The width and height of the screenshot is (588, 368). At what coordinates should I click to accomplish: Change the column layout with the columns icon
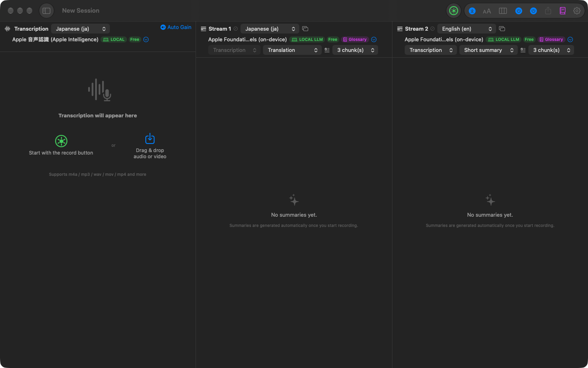[503, 11]
